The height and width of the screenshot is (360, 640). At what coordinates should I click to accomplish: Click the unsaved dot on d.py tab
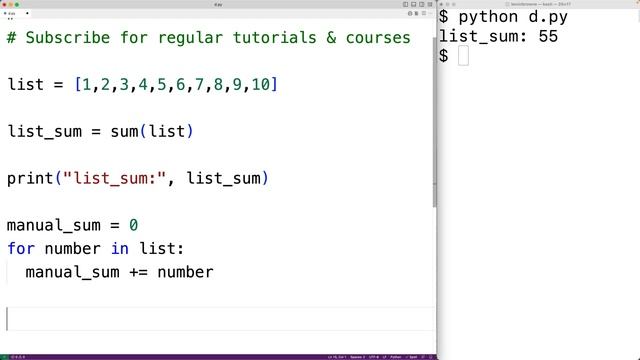coord(27,13)
